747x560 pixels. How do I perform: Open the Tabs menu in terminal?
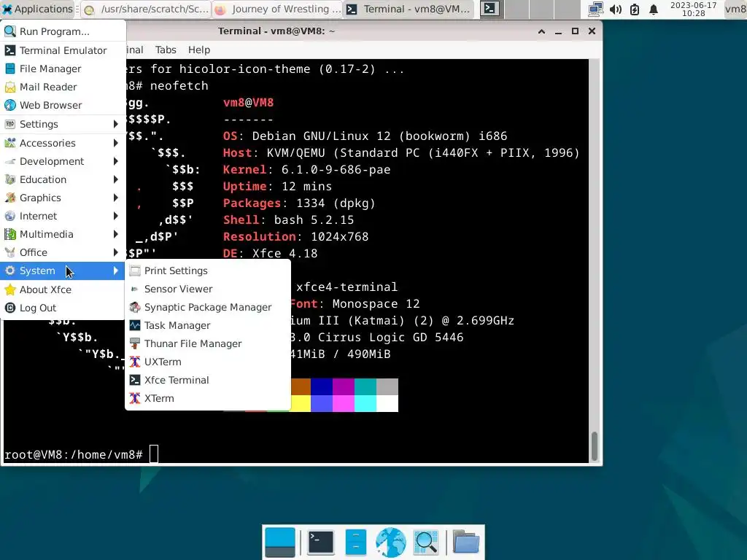click(166, 50)
